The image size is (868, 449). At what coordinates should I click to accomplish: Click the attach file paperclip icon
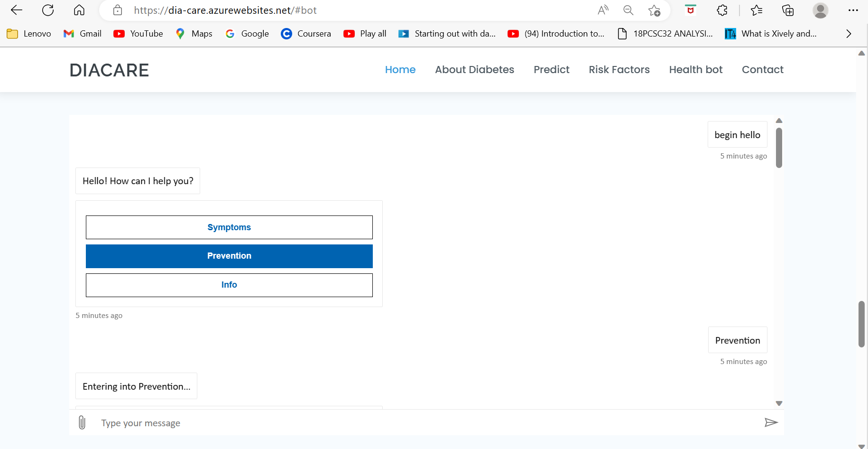[x=82, y=422]
